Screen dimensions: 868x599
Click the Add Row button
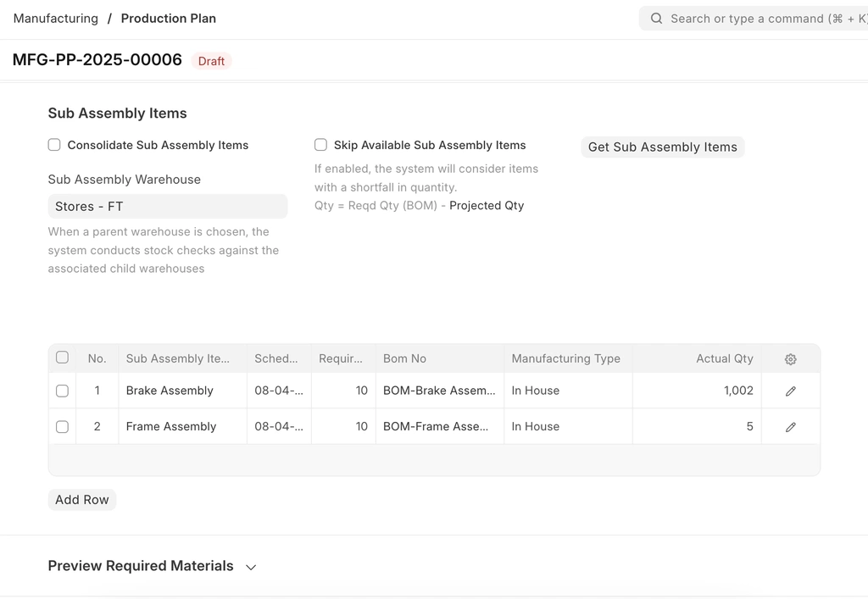(x=82, y=500)
